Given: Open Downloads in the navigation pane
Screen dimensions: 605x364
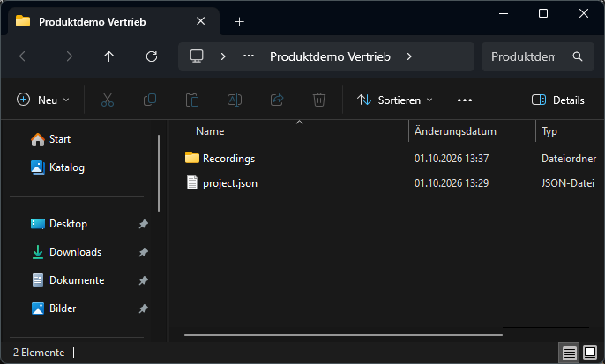Looking at the screenshot, I should pyautogui.click(x=65, y=252).
